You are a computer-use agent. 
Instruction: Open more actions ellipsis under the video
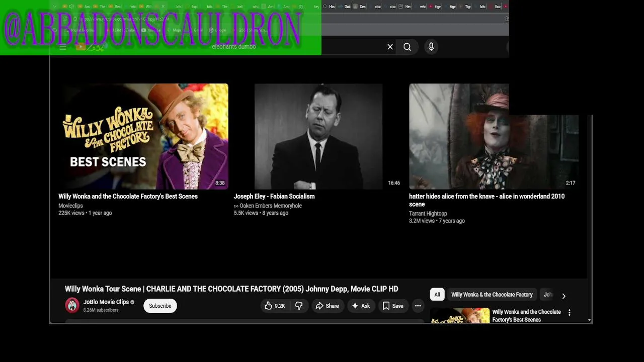[418, 306]
